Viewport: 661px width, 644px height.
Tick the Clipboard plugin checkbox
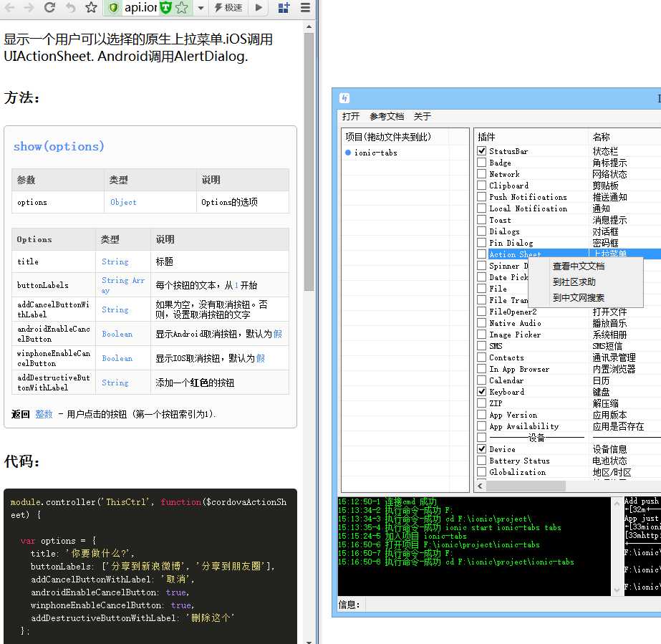[x=481, y=185]
